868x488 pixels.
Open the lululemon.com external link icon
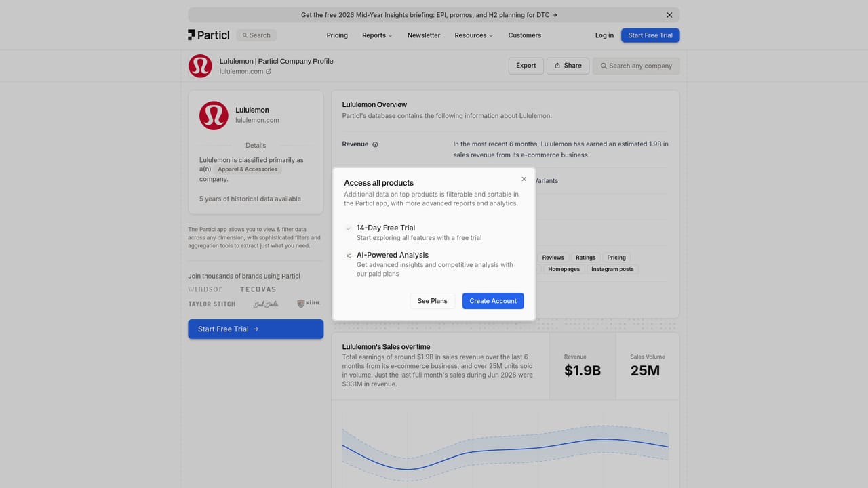point(269,71)
